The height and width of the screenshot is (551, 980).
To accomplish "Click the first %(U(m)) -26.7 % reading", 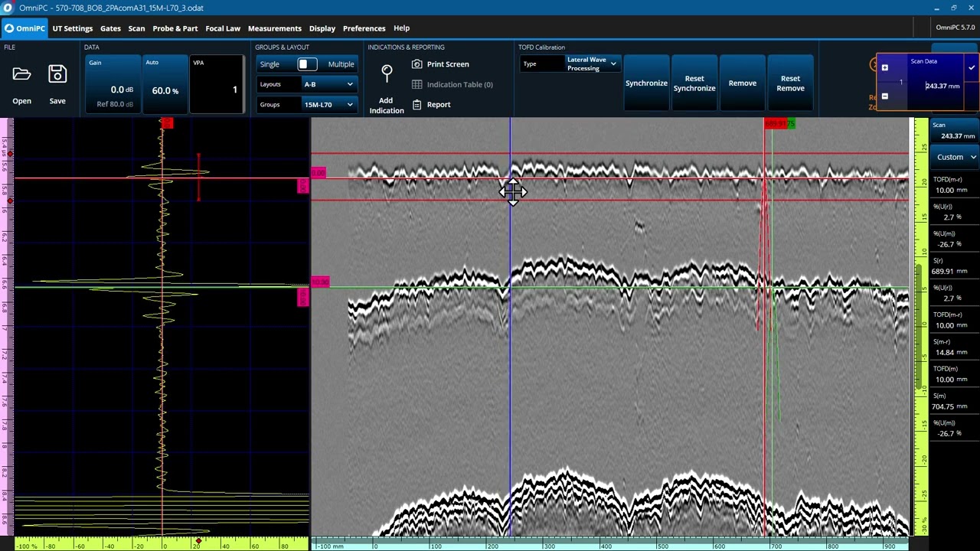I will tap(954, 239).
